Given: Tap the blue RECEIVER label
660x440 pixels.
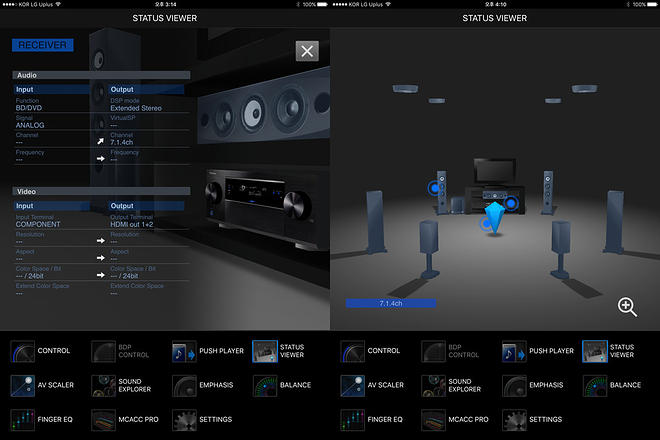Looking at the screenshot, I should pyautogui.click(x=43, y=45).
